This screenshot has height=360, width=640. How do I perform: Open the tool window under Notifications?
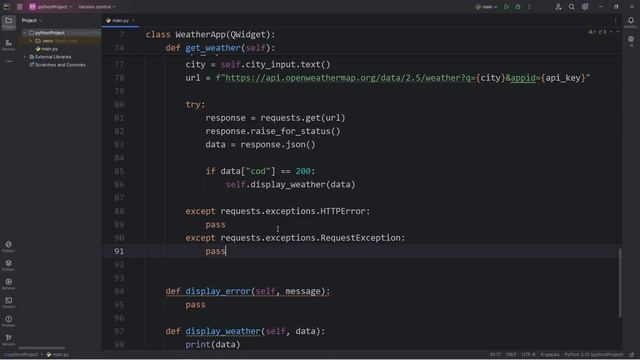631,41
